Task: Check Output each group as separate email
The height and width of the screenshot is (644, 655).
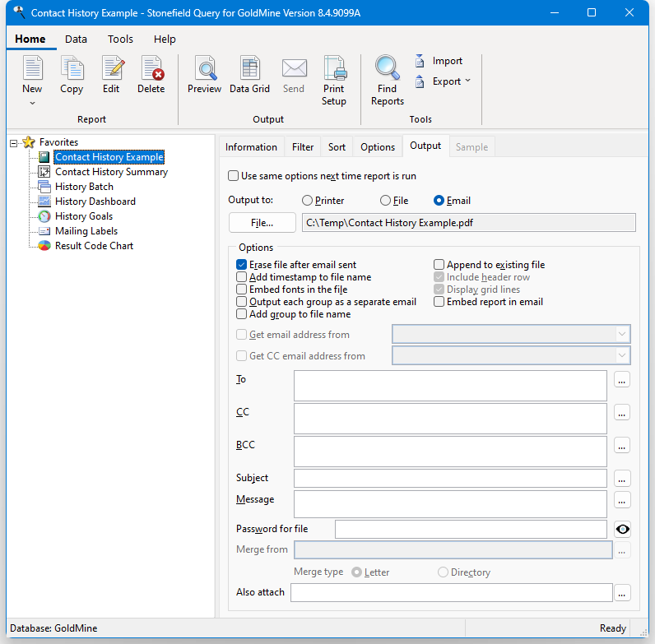Action: (241, 302)
